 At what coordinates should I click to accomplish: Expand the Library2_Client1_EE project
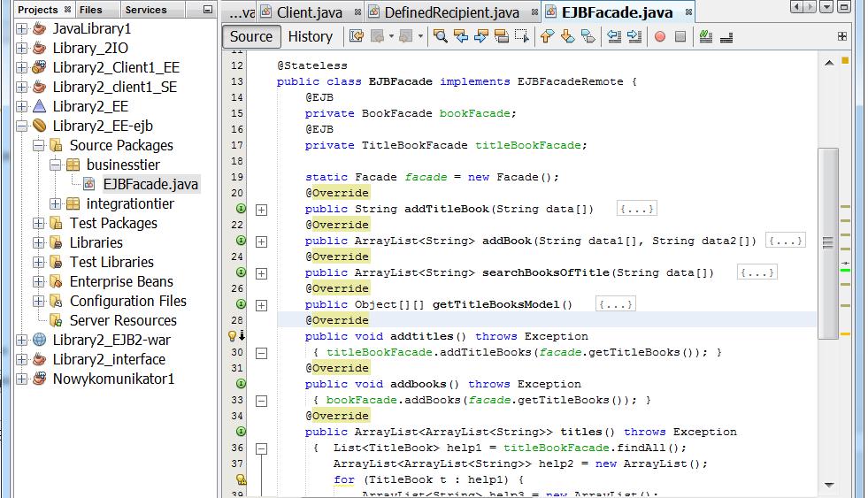click(21, 67)
